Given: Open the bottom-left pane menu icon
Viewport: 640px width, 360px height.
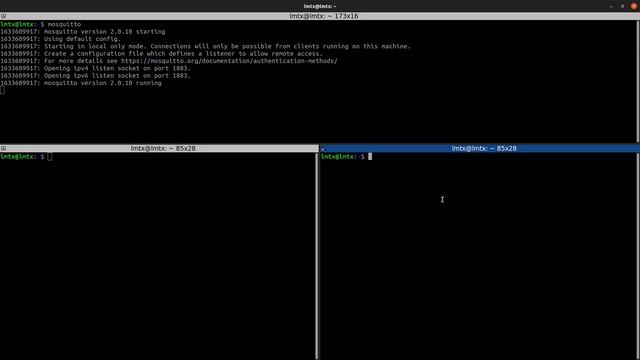Looking at the screenshot, I should point(3,149).
